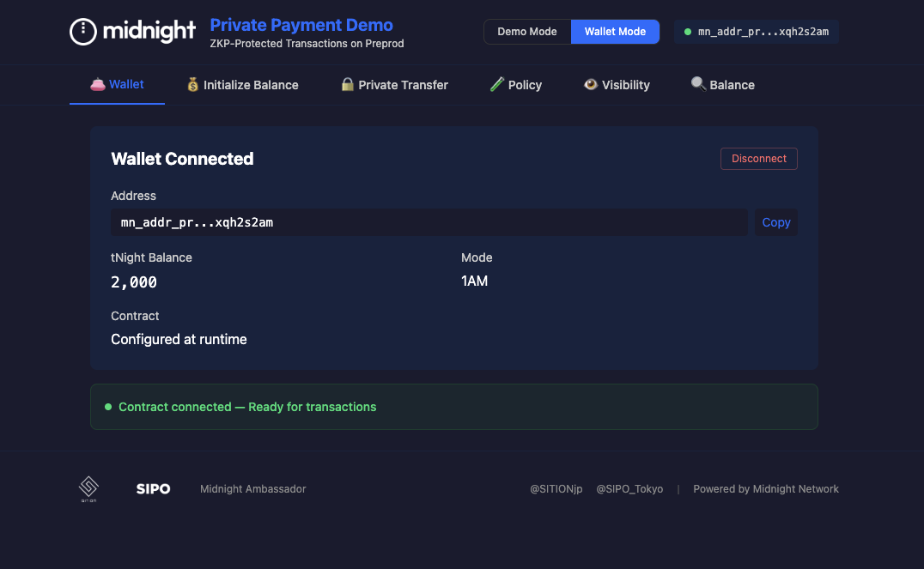This screenshot has height=569, width=924.
Task: Open the Visibility tab
Action: 617,85
